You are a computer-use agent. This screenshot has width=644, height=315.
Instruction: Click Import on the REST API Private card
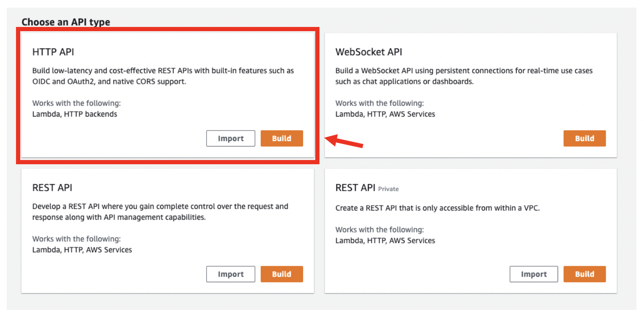tap(534, 274)
